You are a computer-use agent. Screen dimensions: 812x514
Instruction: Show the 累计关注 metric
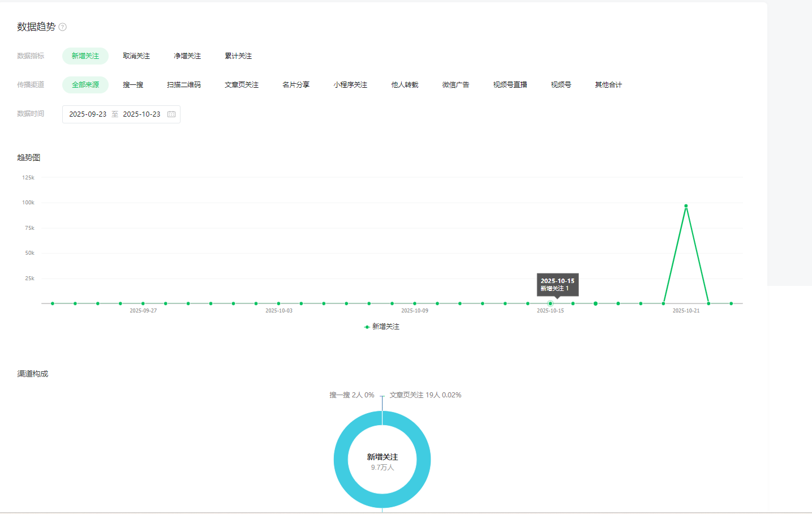coord(238,56)
